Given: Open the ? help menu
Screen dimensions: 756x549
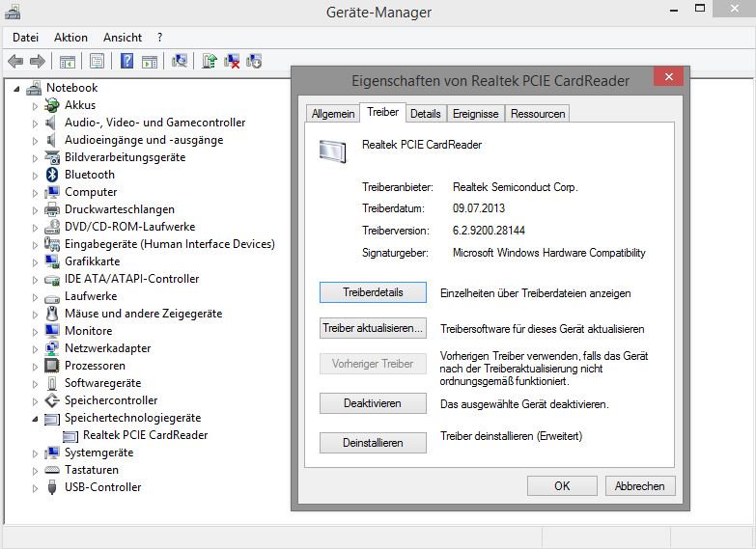Looking at the screenshot, I should point(159,38).
